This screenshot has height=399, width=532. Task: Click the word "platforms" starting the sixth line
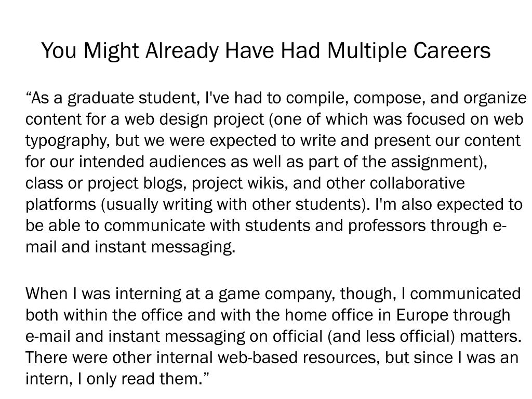(x=61, y=205)
